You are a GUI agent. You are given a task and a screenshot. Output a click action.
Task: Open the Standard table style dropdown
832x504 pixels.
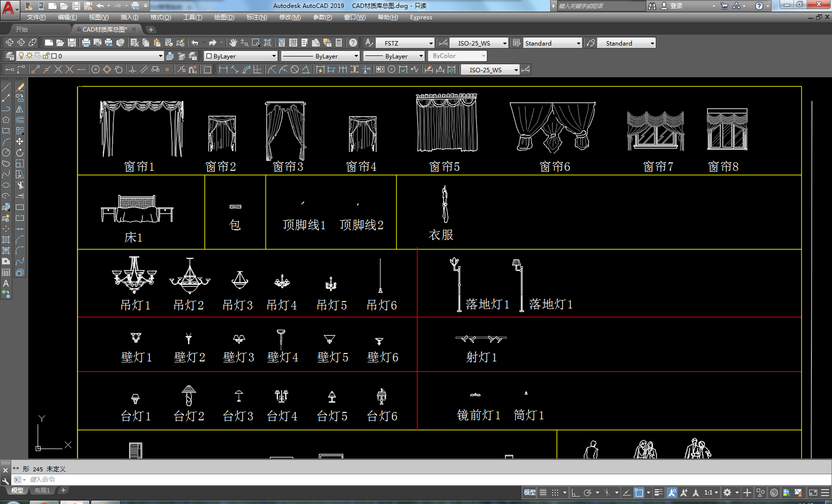(x=552, y=43)
